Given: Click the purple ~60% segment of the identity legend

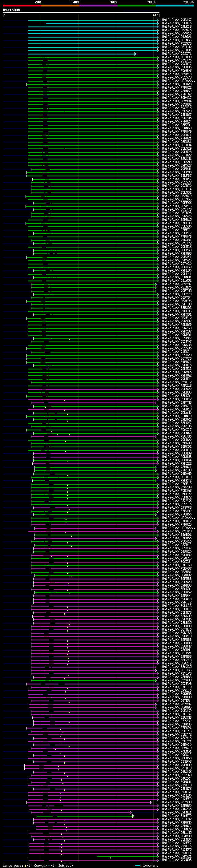Looking at the screenshot, I should (x=98, y=6).
